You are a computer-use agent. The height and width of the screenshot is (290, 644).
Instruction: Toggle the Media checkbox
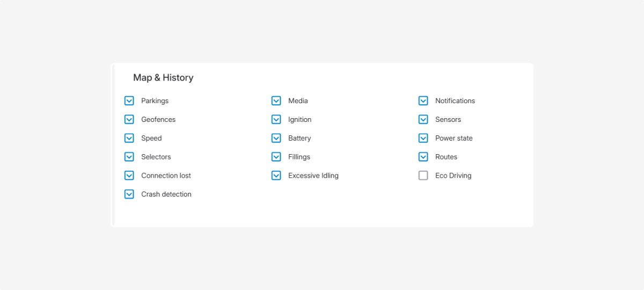pos(276,101)
